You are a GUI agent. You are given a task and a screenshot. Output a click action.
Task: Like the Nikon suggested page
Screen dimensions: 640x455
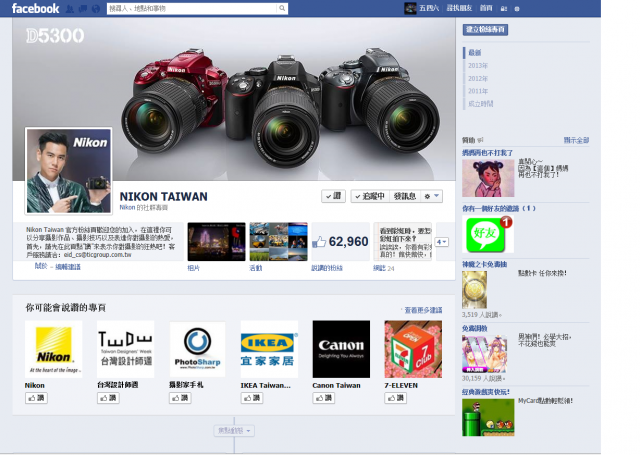point(36,398)
